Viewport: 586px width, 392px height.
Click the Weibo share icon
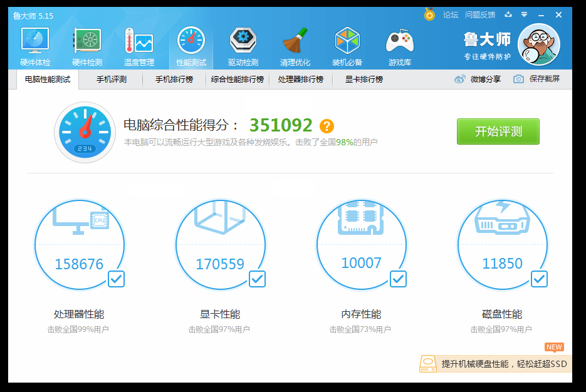coord(460,79)
